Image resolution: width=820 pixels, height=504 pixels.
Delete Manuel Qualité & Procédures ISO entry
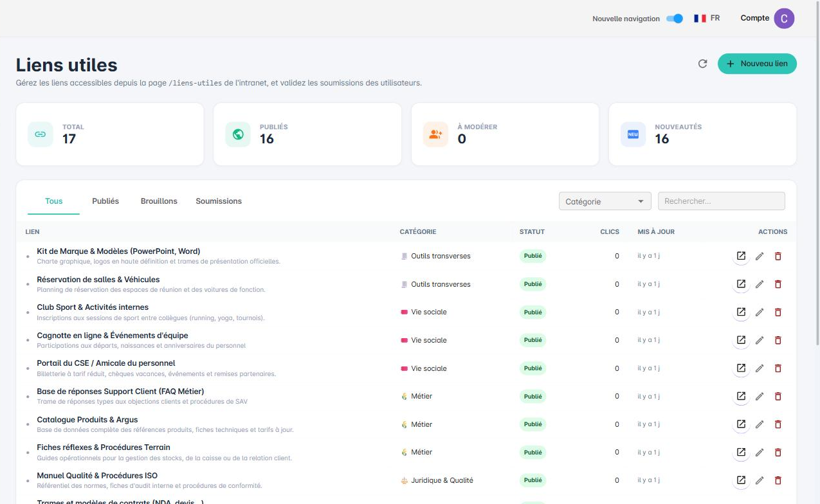(778, 480)
